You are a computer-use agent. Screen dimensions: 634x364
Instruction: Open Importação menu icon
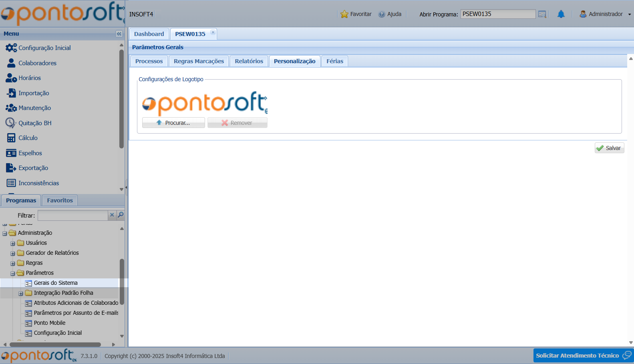(x=11, y=93)
